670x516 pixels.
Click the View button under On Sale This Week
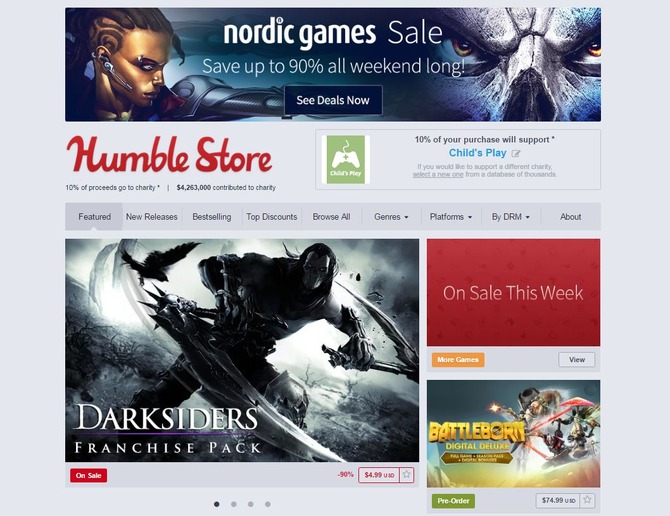point(577,360)
